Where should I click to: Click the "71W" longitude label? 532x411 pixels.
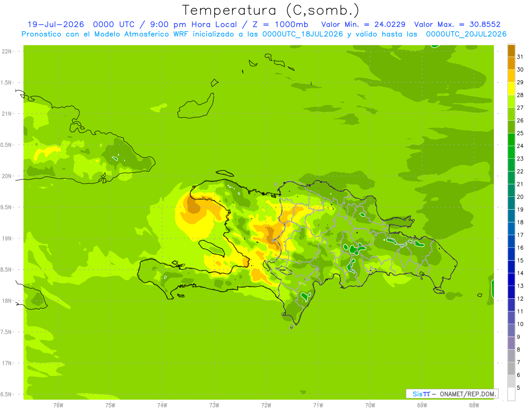(318, 405)
